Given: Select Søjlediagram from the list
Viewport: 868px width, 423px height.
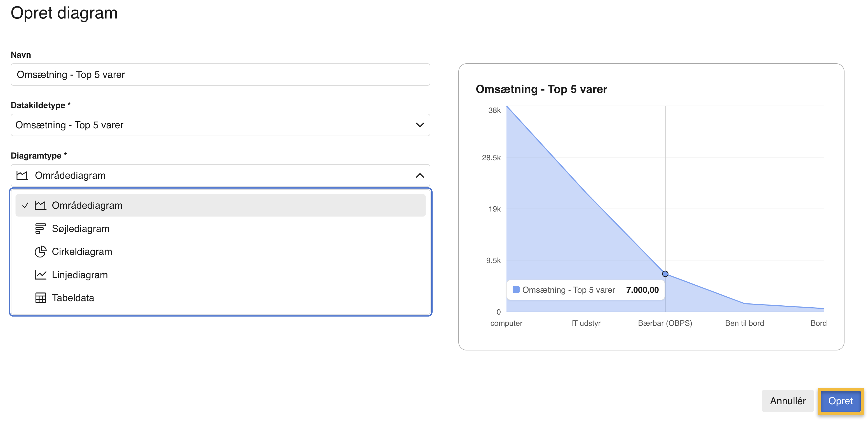Looking at the screenshot, I should (81, 229).
